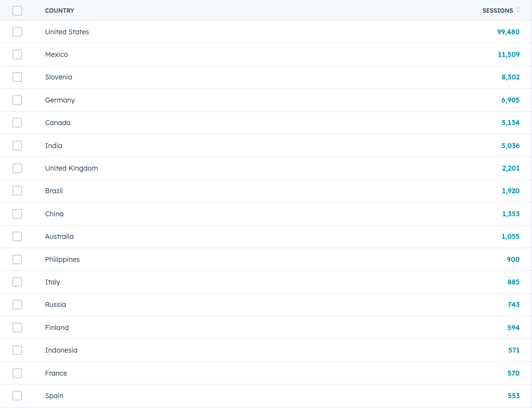Check the box beside India
This screenshot has width=532, height=408.
click(x=17, y=146)
